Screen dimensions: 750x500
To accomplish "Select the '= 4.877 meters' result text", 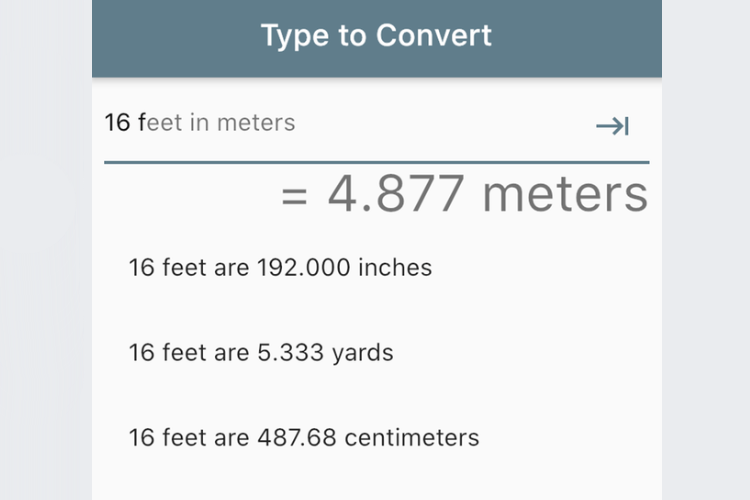I will click(x=464, y=195).
